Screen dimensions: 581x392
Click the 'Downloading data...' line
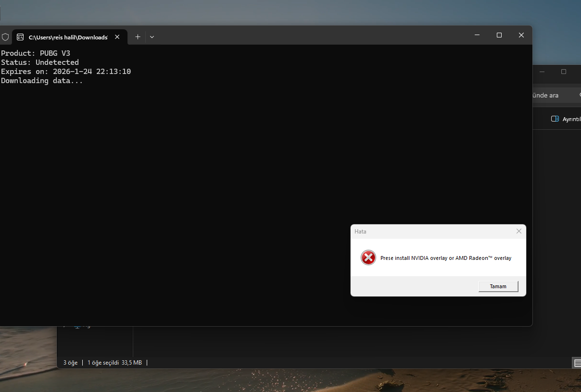tap(42, 81)
